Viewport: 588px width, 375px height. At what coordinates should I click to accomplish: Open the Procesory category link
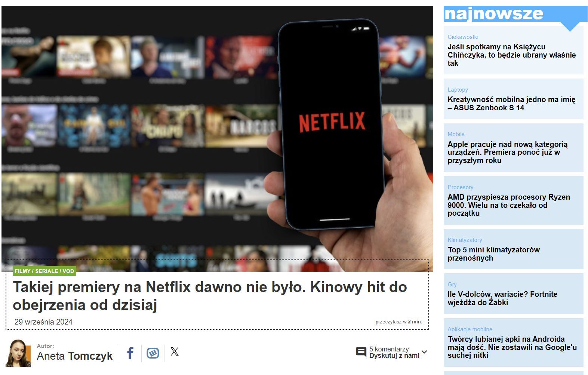tap(460, 187)
